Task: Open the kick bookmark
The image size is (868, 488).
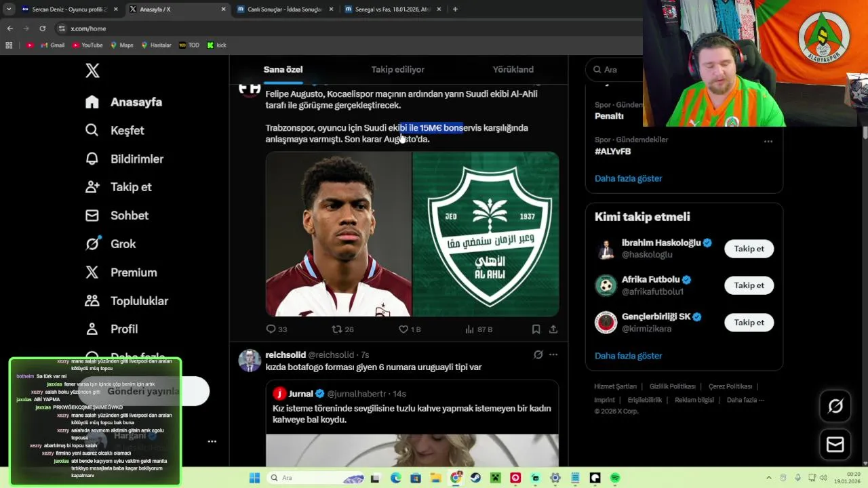Action: 216,45
